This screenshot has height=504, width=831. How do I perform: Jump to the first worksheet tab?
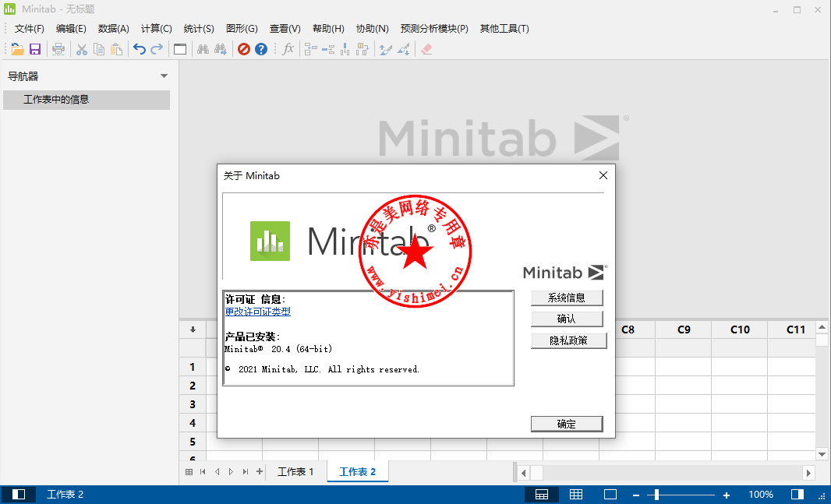click(x=203, y=472)
